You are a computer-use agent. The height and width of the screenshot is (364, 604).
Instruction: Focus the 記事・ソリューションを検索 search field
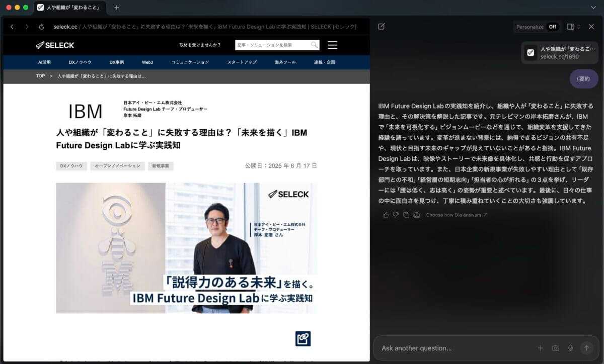click(272, 45)
